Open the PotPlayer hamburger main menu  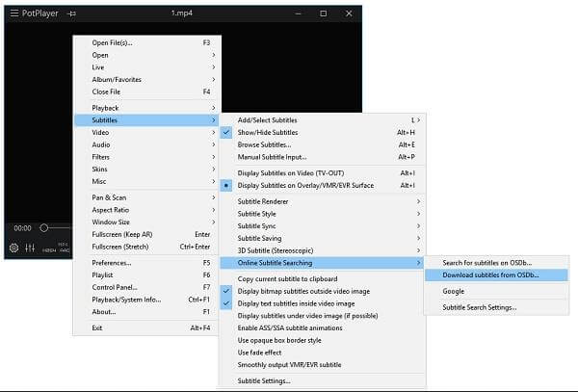click(14, 13)
